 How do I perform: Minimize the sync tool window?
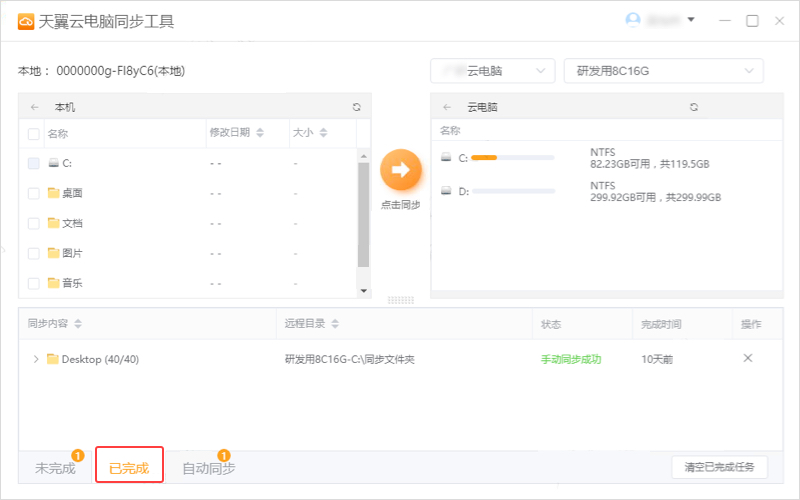click(x=725, y=20)
